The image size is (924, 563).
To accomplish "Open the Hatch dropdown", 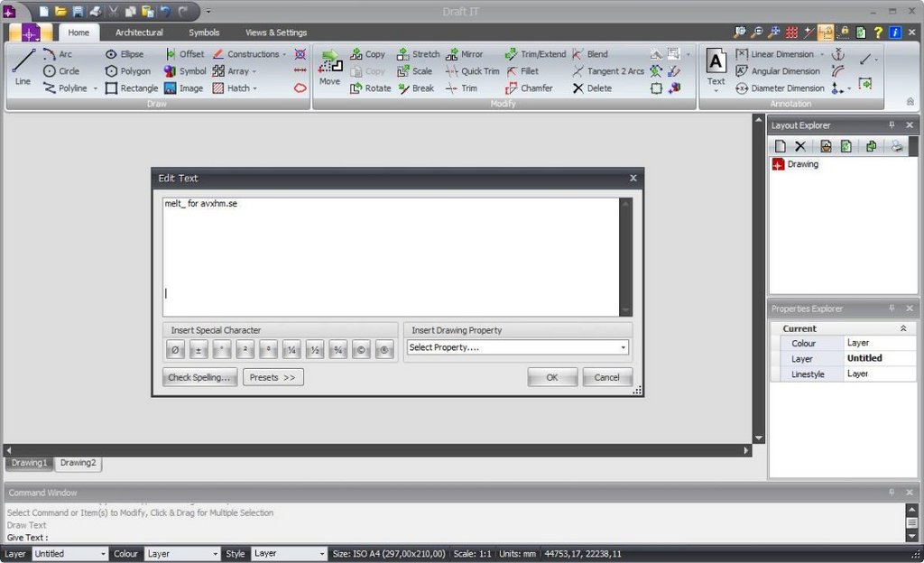I will [x=255, y=88].
